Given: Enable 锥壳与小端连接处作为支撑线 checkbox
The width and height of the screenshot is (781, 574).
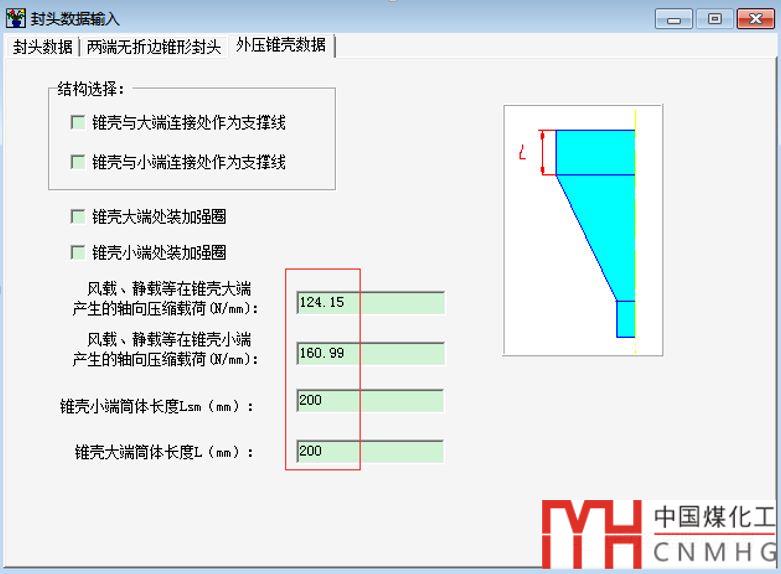Looking at the screenshot, I should (x=78, y=162).
